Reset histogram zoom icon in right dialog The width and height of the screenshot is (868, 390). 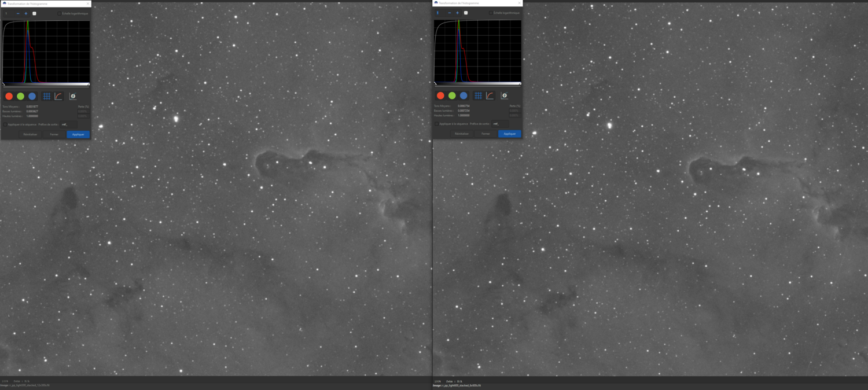(466, 13)
